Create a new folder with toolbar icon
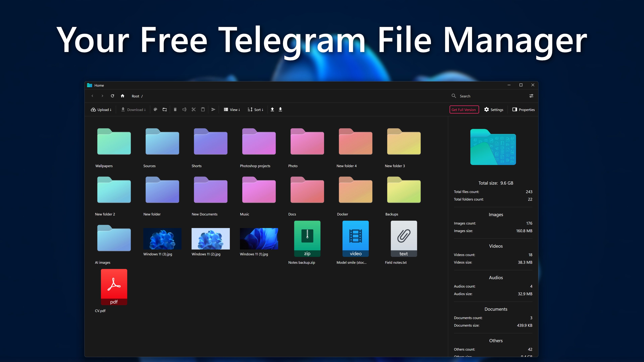644x362 pixels. 165,109
